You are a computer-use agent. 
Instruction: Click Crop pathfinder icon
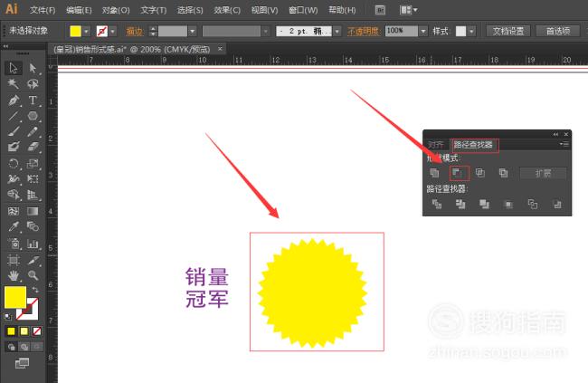pos(508,205)
